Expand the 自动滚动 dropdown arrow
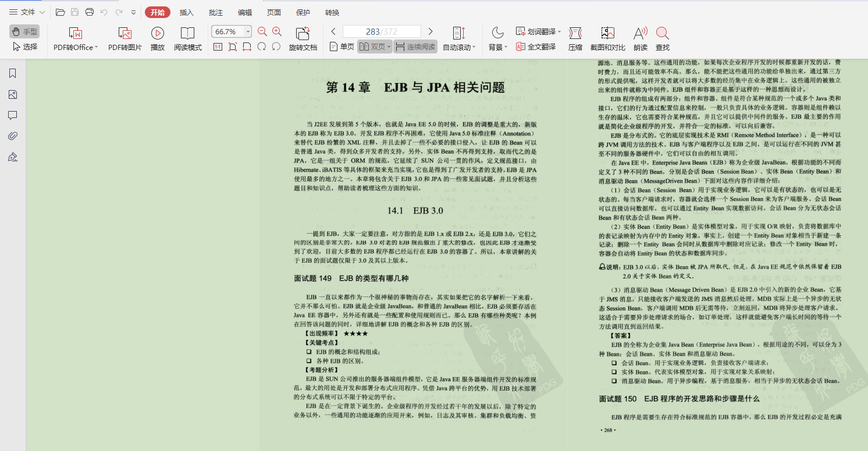868x451 pixels. 474,48
